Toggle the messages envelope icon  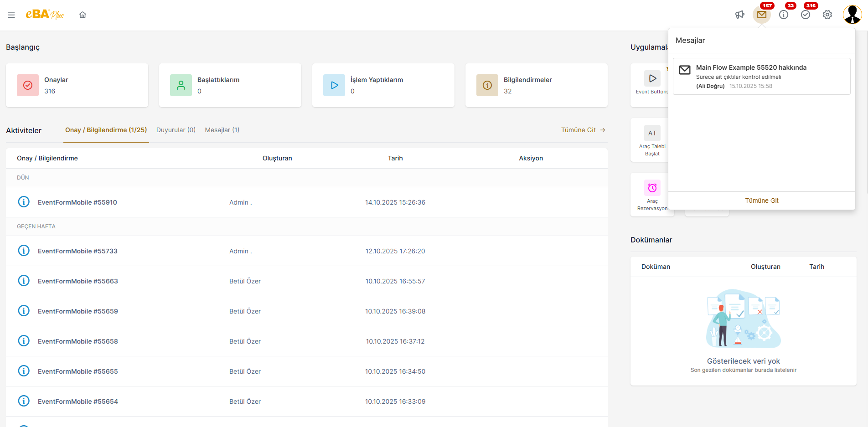coord(761,15)
